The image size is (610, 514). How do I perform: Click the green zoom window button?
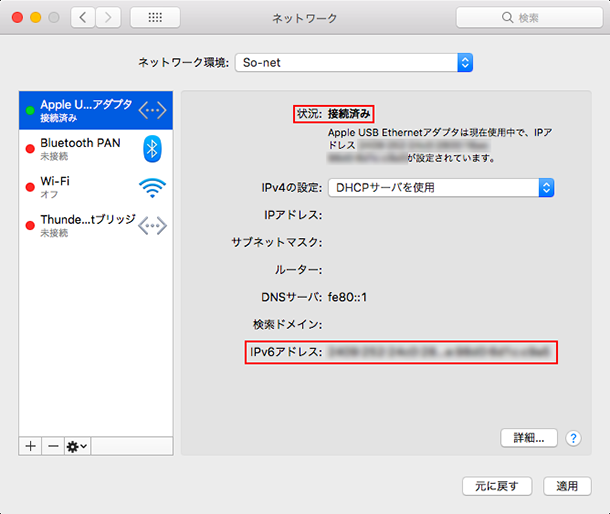(53, 18)
